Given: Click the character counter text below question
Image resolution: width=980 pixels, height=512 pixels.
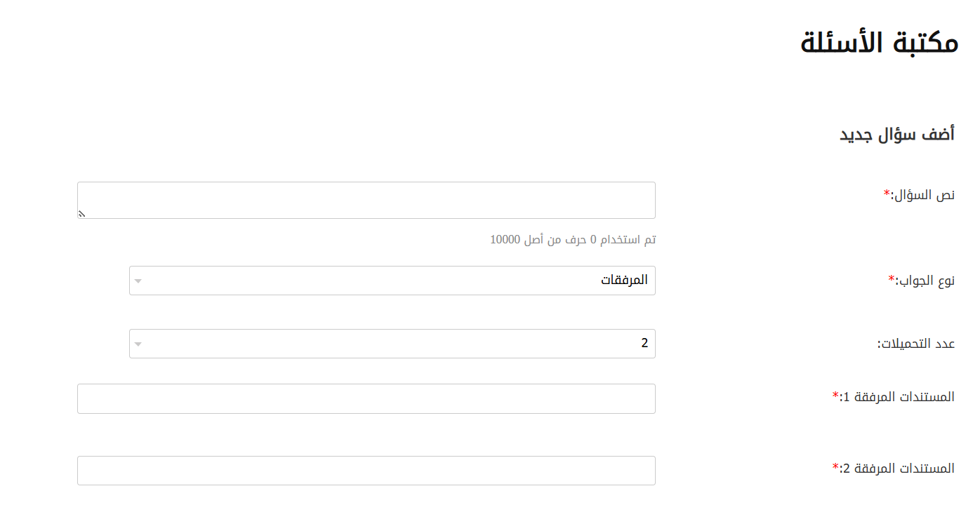Looking at the screenshot, I should point(572,240).
